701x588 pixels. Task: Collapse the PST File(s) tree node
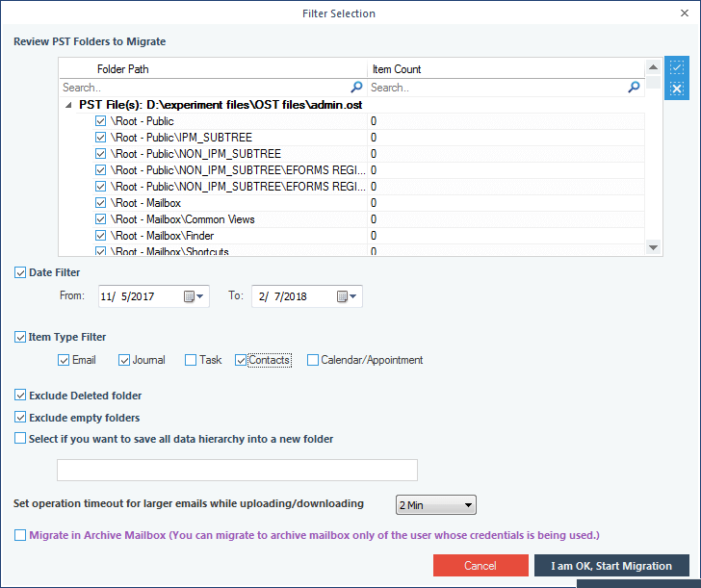point(68,106)
